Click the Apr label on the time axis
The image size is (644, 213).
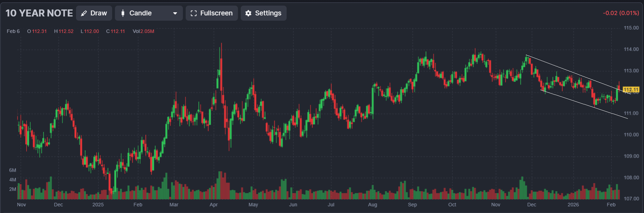click(x=213, y=205)
